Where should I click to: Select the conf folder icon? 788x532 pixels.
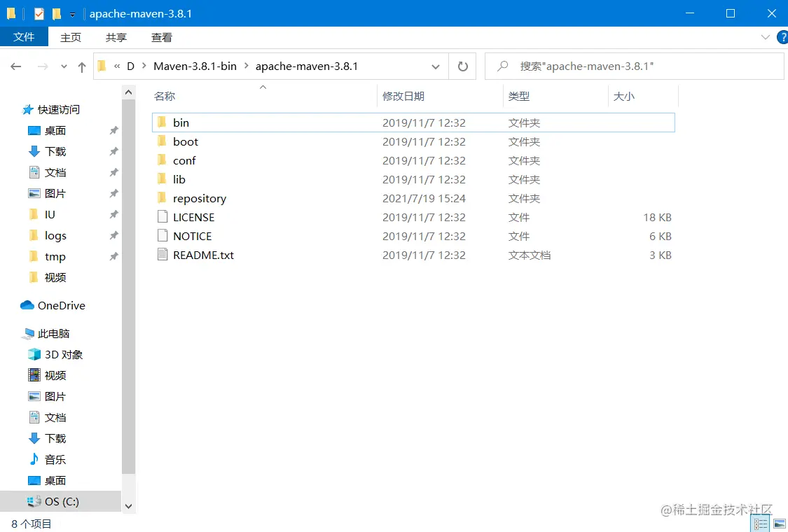162,161
